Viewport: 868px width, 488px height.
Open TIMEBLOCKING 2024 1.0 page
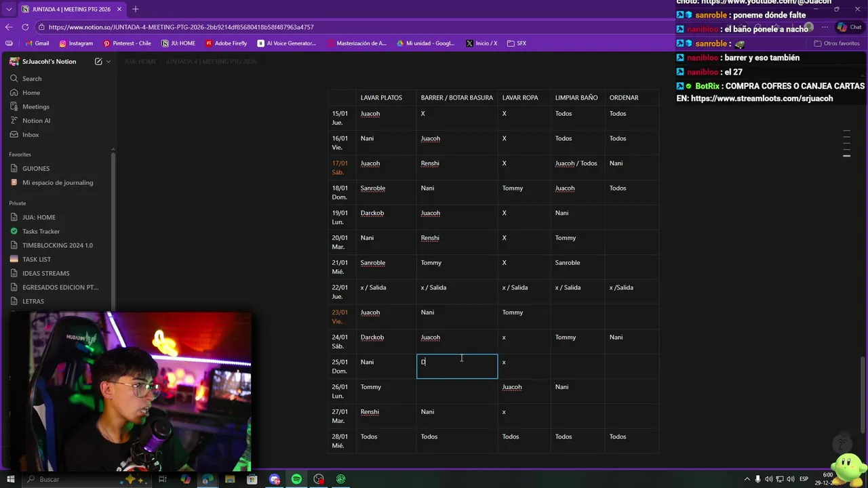pos(59,245)
